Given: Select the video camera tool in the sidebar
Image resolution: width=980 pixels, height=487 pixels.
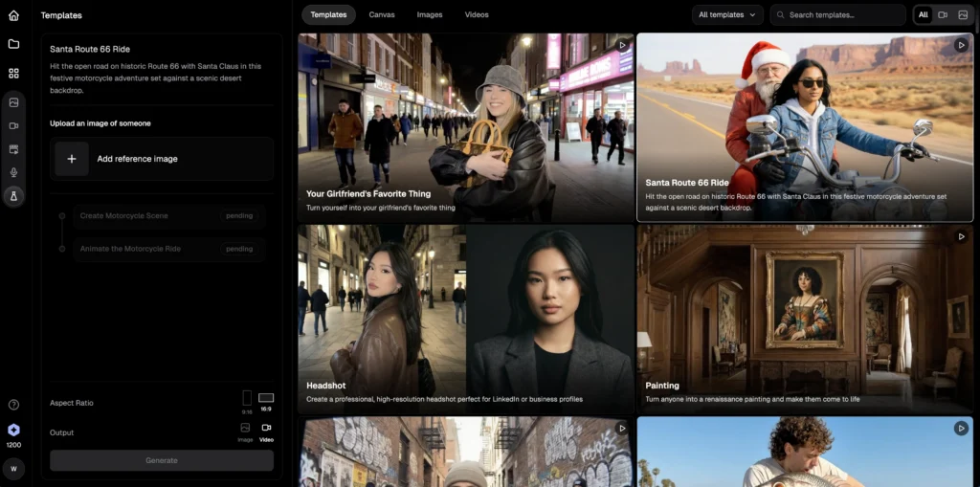Looking at the screenshot, I should tap(13, 125).
